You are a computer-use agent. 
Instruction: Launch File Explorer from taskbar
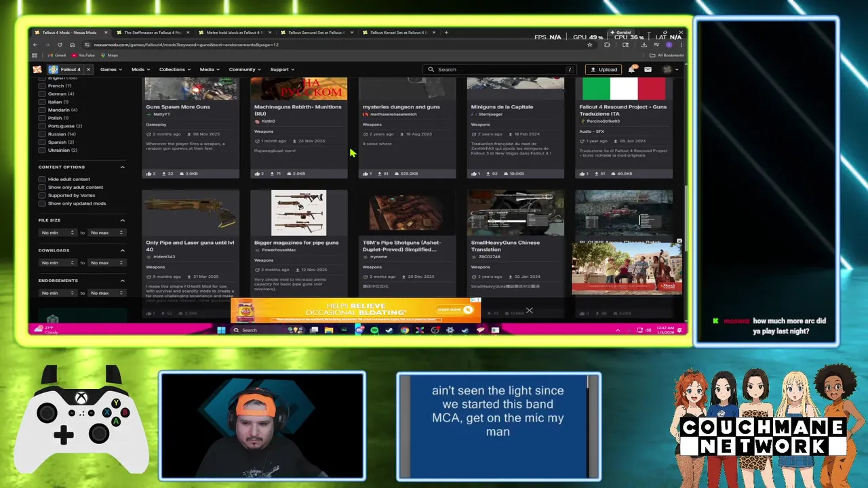tap(329, 330)
